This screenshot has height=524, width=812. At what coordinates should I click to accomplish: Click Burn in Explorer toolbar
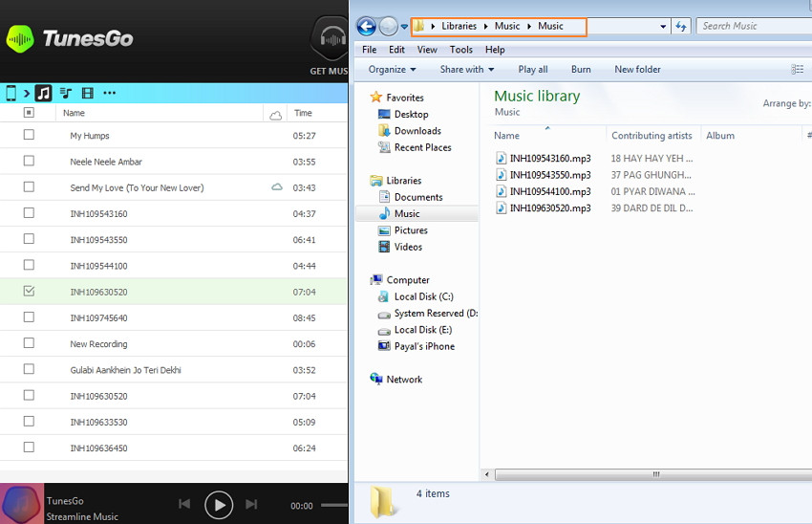click(581, 70)
